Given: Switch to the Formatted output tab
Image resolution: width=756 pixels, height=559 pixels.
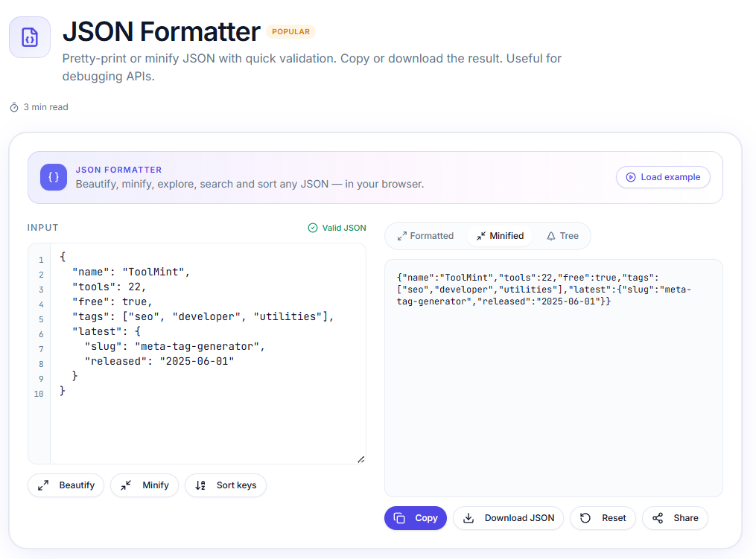Looking at the screenshot, I should click(x=425, y=236).
